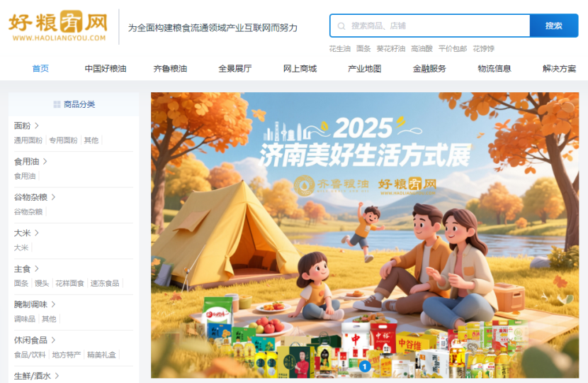This screenshot has width=588, height=383.
Task: Open the 大米 category chevron
Action: click(x=37, y=233)
